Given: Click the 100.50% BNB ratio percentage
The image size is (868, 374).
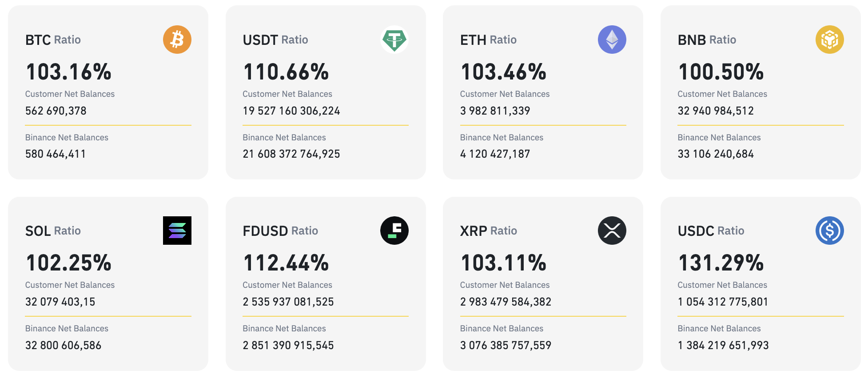Looking at the screenshot, I should pyautogui.click(x=721, y=72).
